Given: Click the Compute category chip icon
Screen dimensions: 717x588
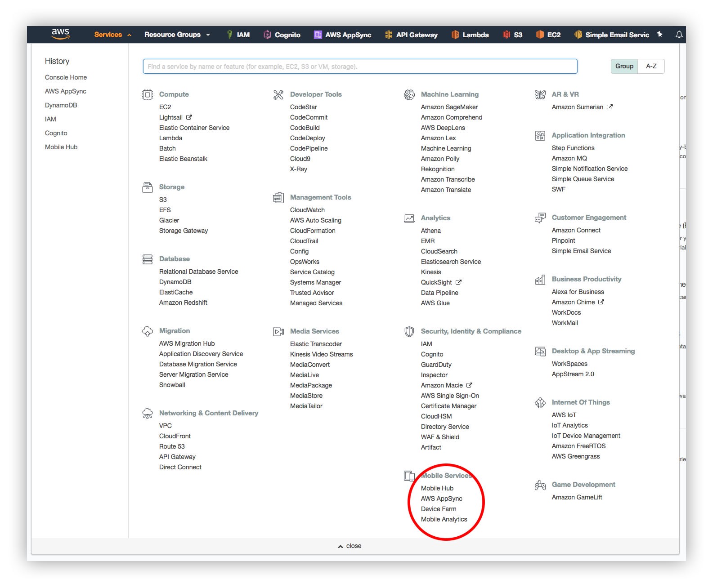Looking at the screenshot, I should tap(148, 94).
